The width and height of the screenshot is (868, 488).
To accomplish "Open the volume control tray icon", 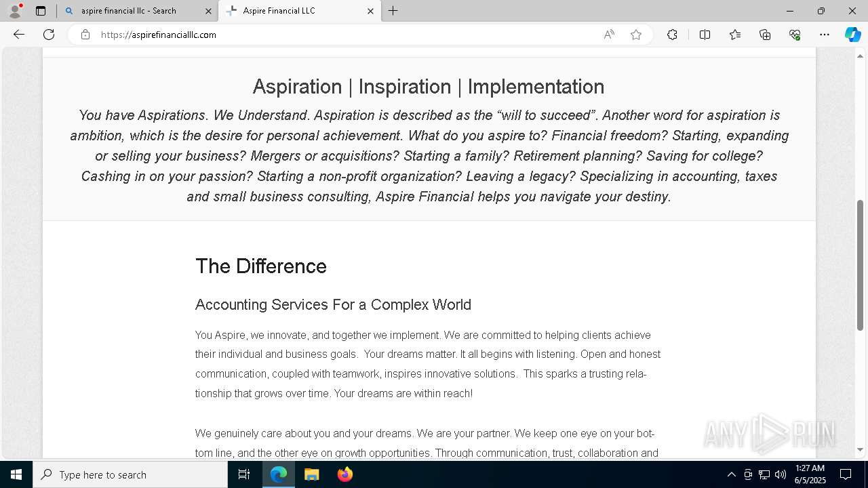I will (x=780, y=474).
